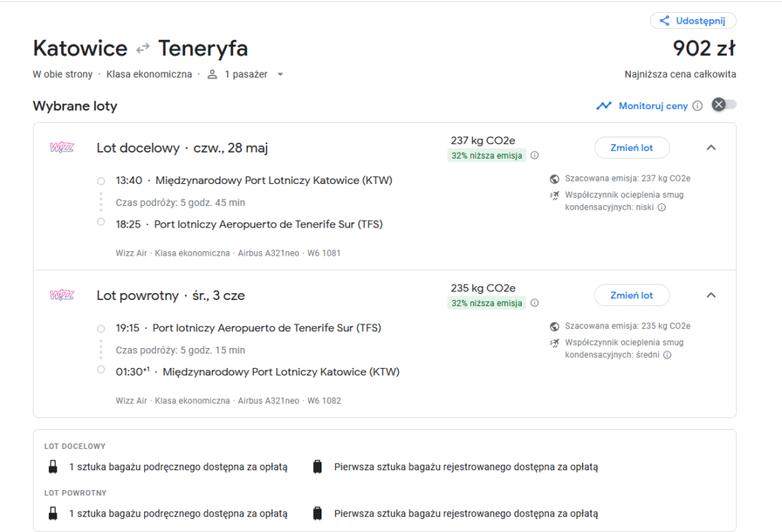Click the Wizz Air logo on return flight

[x=61, y=295]
